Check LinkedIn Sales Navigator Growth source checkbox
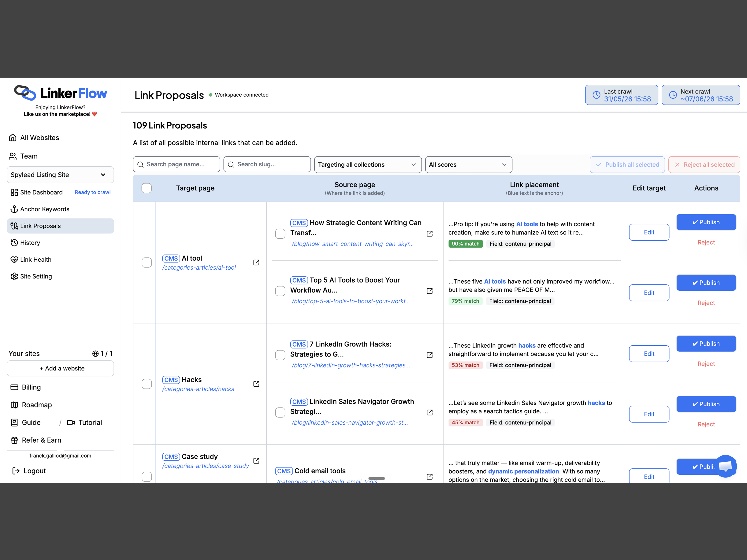The image size is (747, 560). tap(280, 412)
